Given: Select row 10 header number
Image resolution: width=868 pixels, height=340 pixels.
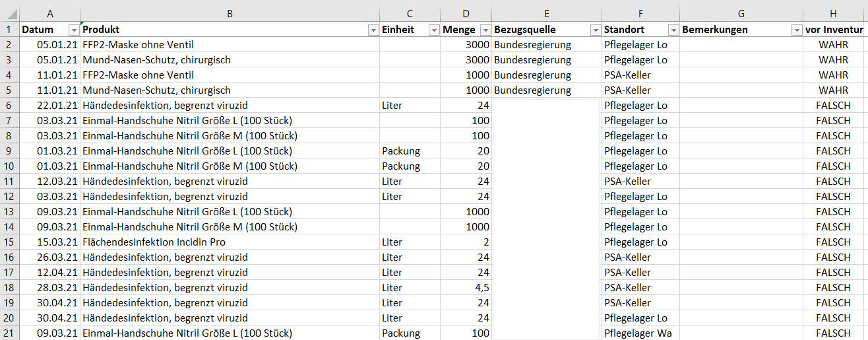Looking at the screenshot, I should click(10, 166).
